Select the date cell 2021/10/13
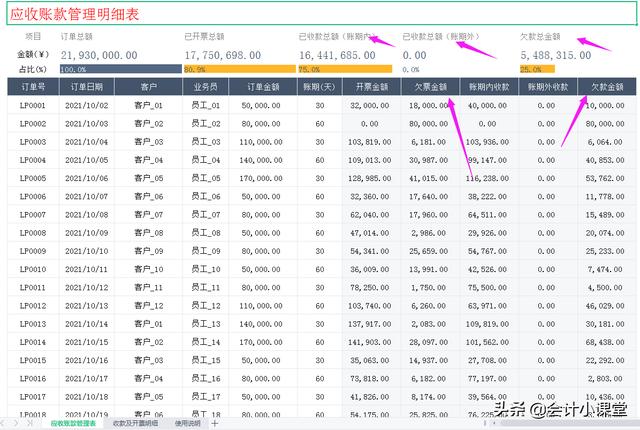Screen dimensions: 640x430 pos(87,306)
